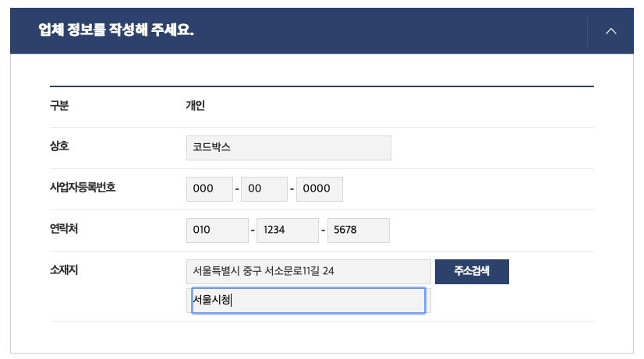
Task: Focus the 상호 field containing 코드박스
Action: (x=288, y=148)
